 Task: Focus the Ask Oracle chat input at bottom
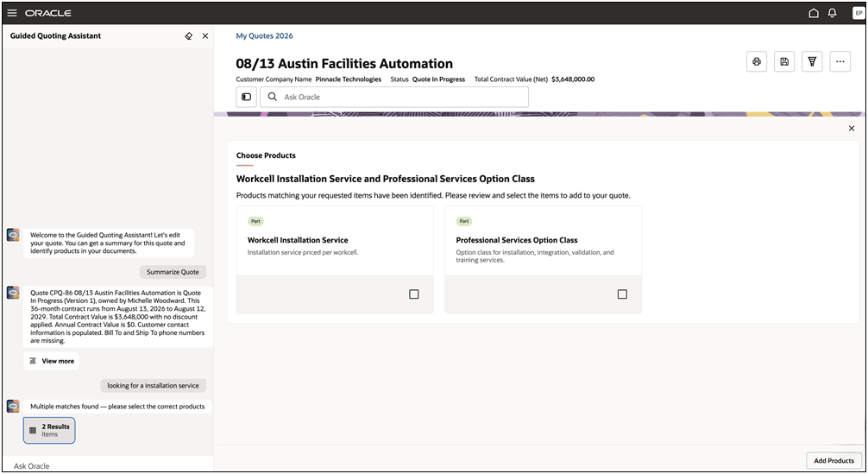pos(108,465)
